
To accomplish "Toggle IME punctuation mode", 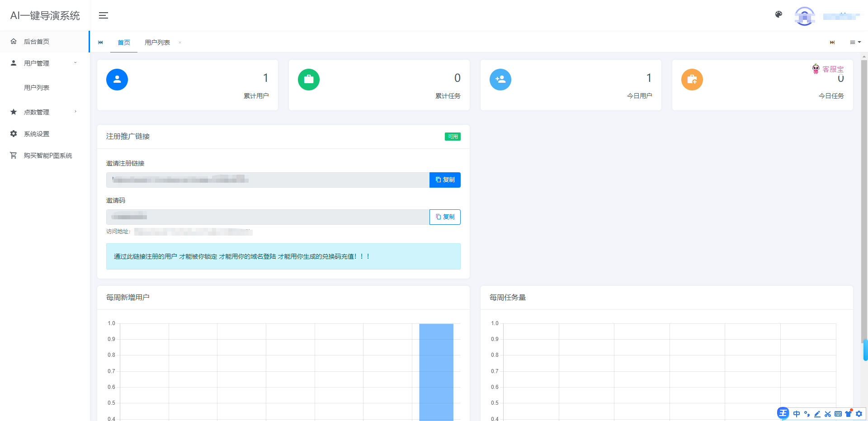I will pos(807,414).
